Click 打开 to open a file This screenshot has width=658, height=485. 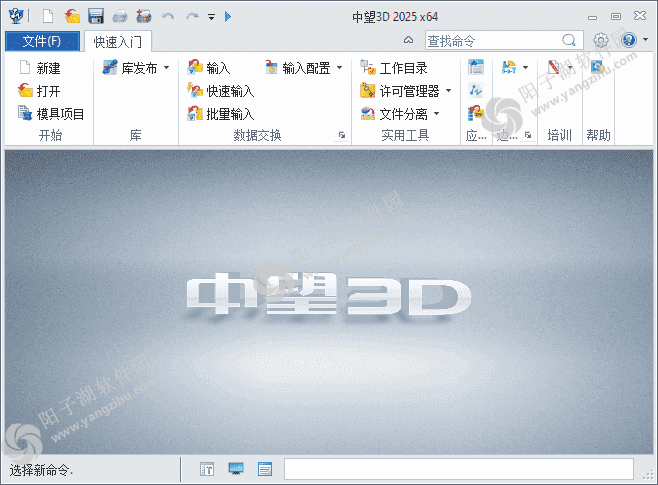[39, 91]
